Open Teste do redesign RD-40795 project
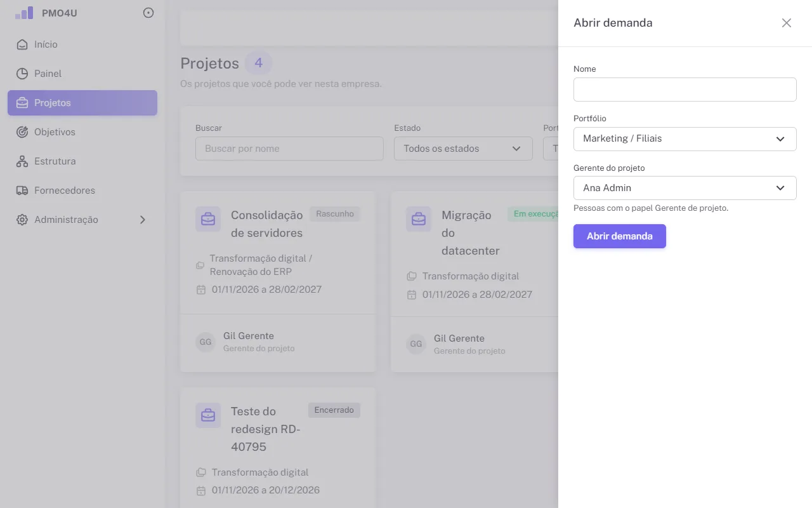812x508 pixels. coord(266,429)
